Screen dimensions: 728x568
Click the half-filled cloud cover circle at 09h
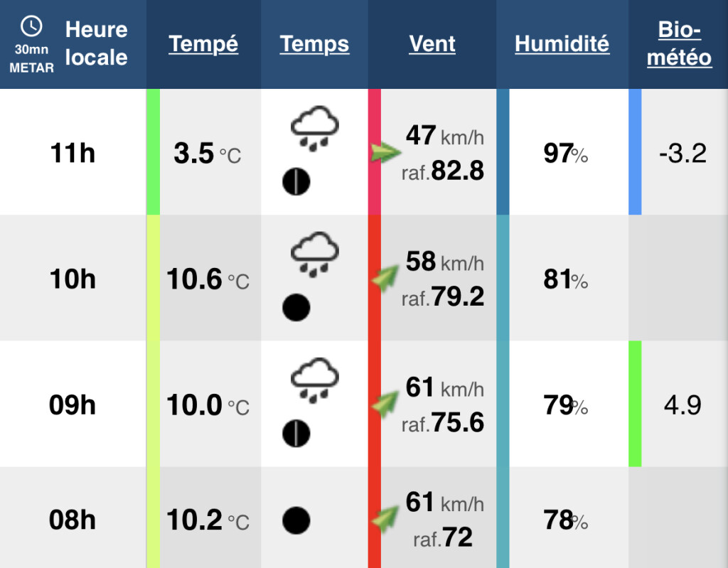click(x=296, y=434)
